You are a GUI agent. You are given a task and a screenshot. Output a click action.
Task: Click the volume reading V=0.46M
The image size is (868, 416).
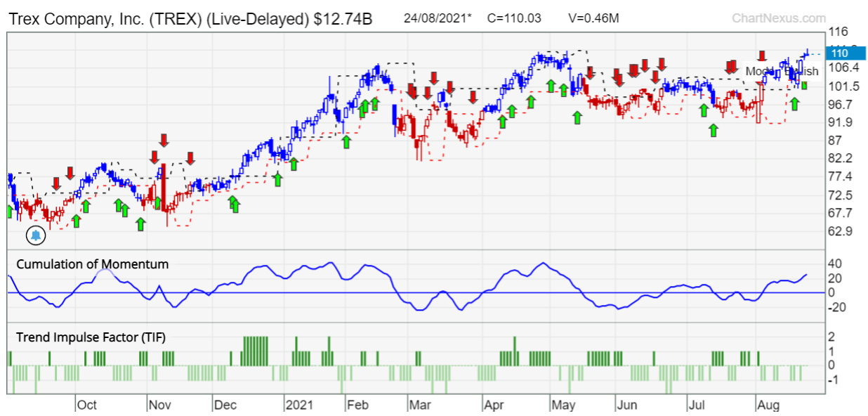point(594,18)
